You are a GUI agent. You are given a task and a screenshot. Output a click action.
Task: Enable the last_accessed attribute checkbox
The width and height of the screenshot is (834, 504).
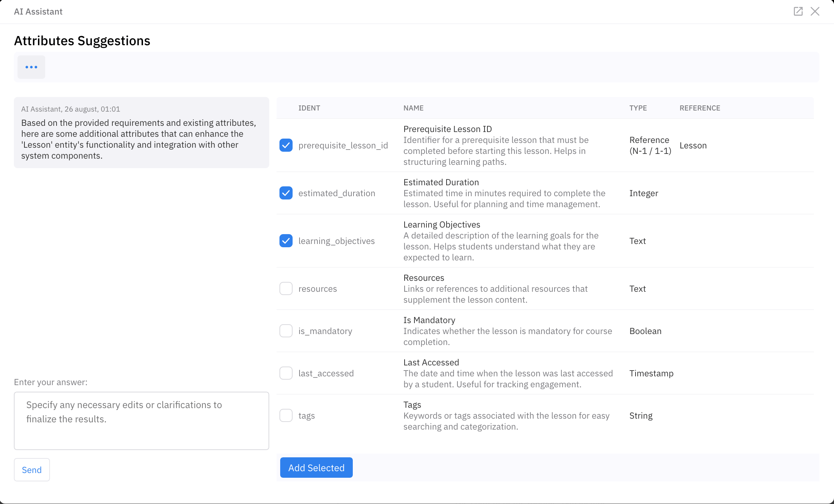pyautogui.click(x=286, y=373)
